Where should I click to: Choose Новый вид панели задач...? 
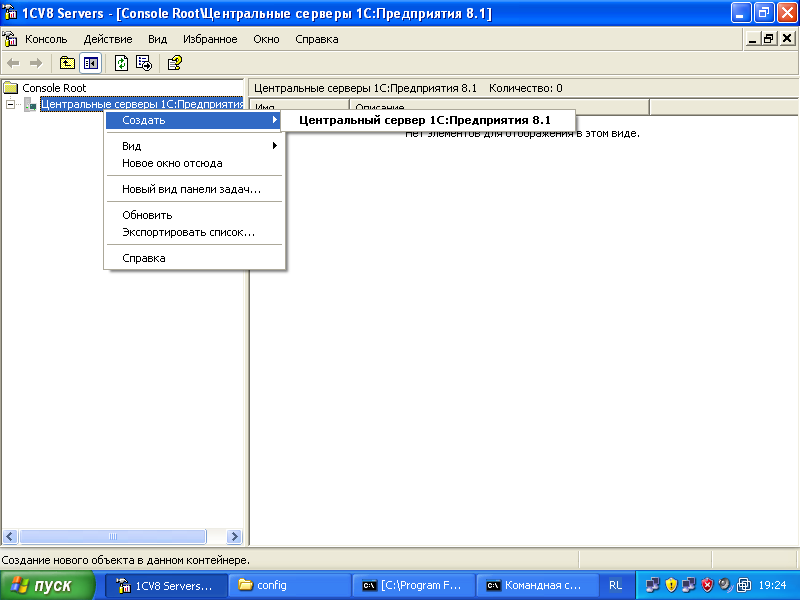tap(193, 189)
